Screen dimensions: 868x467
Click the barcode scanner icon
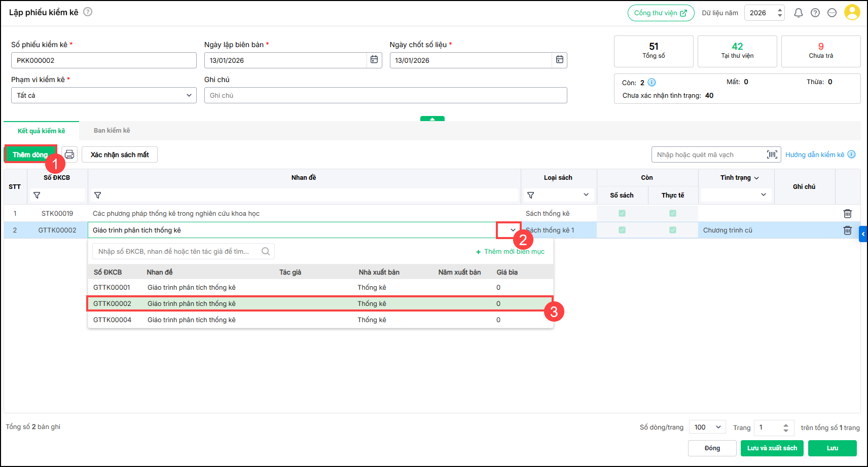pos(772,154)
